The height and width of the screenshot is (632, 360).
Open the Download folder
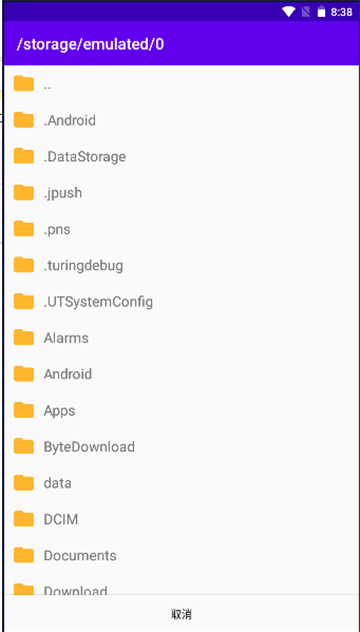coord(181,584)
